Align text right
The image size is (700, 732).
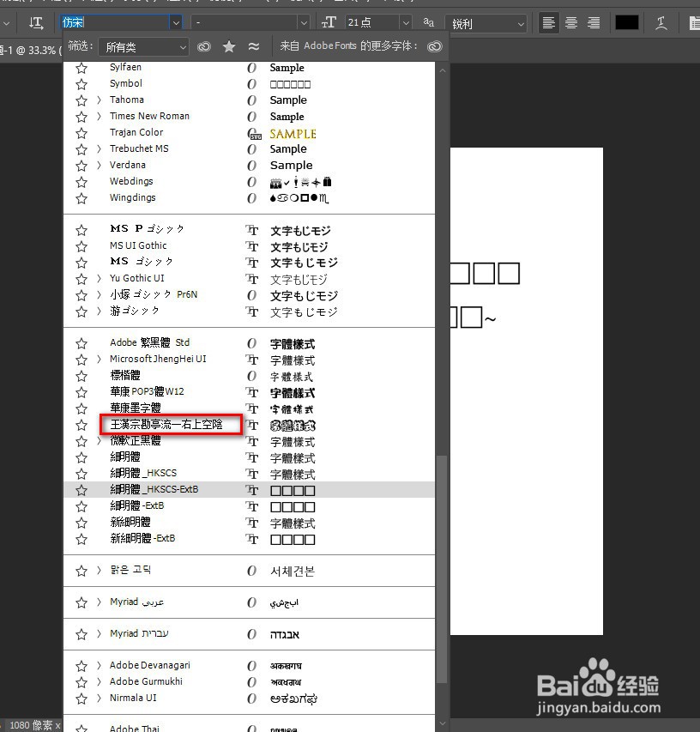[594, 22]
